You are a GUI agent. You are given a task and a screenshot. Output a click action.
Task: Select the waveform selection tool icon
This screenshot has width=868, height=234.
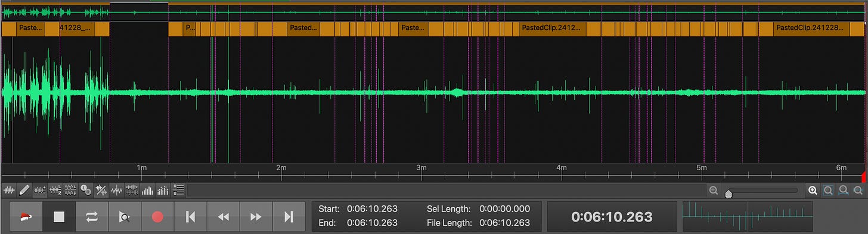(x=9, y=191)
